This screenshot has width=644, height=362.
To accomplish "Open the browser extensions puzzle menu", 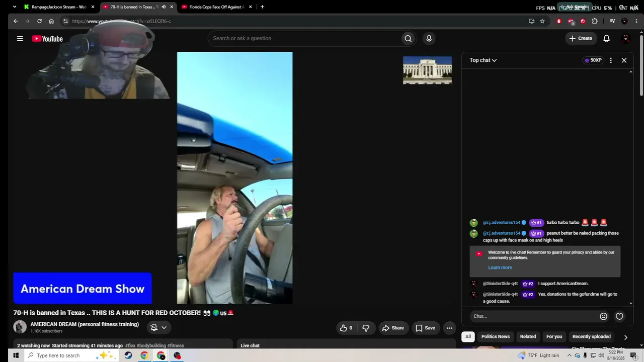I will [595, 21].
